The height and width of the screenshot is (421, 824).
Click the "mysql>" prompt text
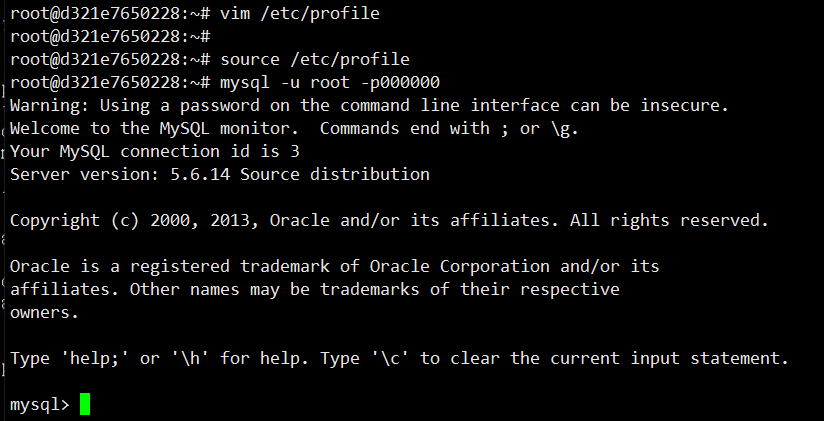[x=40, y=405]
